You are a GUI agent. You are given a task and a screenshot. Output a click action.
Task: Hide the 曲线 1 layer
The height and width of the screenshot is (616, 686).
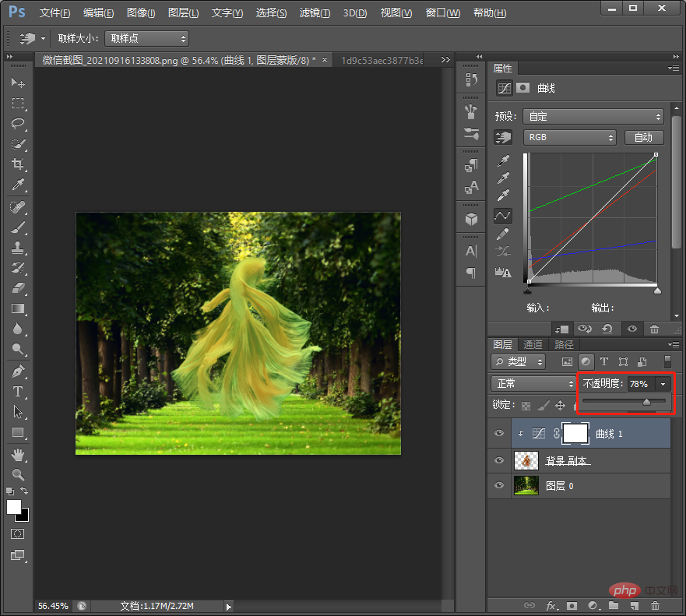500,434
